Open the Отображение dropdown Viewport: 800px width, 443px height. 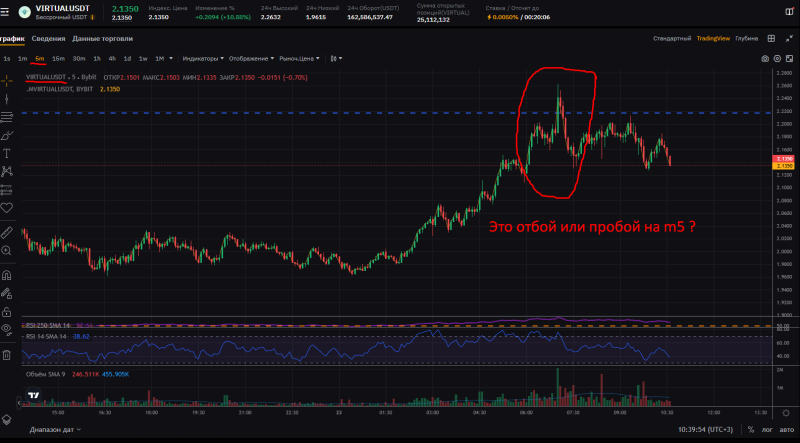point(251,59)
